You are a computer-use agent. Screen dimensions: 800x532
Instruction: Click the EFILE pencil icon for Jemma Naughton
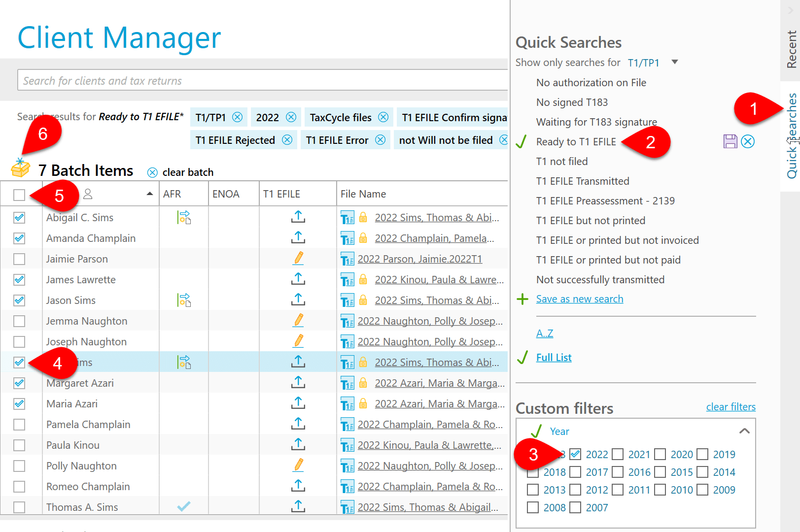tap(298, 320)
